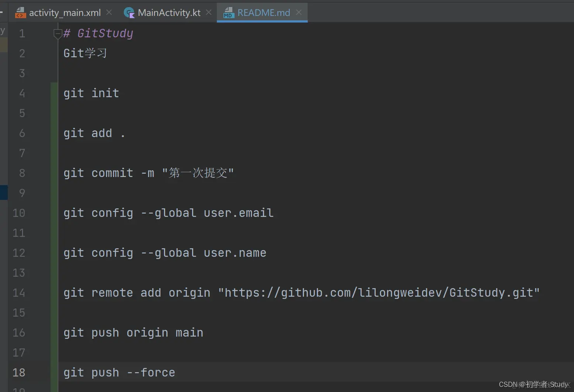Close the MainActivity.kt tab
The height and width of the screenshot is (392, 574).
[x=209, y=13]
